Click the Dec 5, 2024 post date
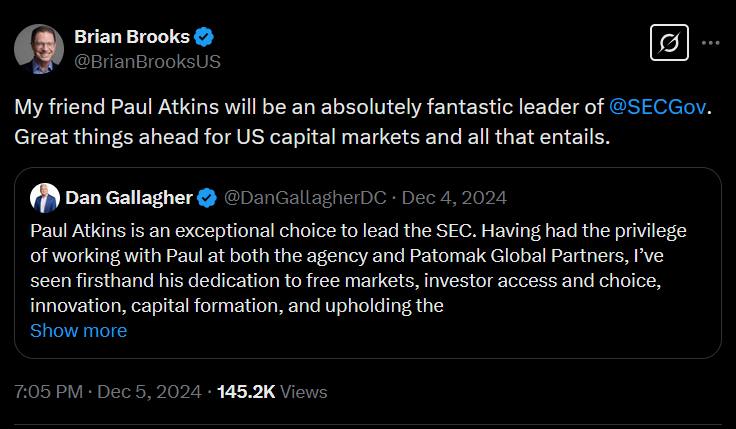 point(148,392)
